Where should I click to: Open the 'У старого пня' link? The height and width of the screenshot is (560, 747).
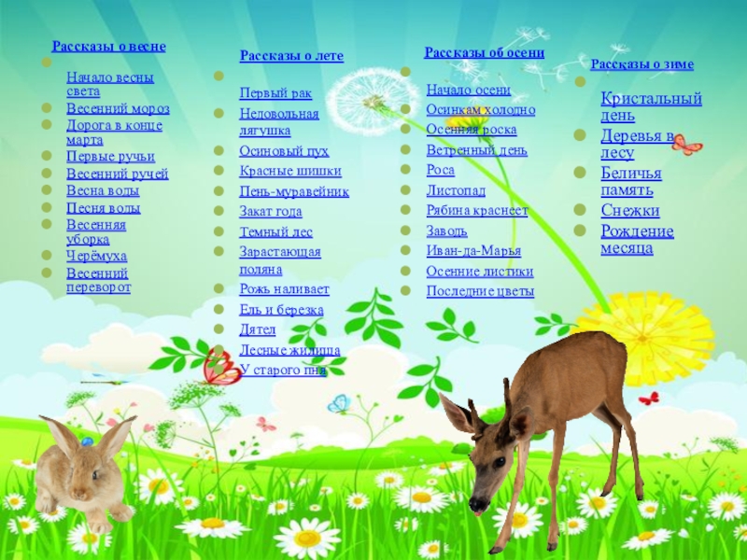tap(283, 370)
